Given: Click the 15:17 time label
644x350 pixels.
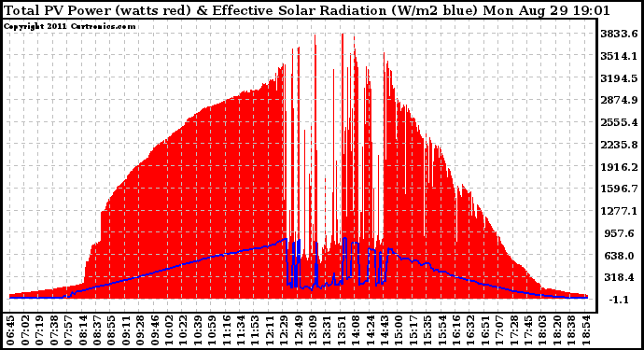Looking at the screenshot, I should point(413,330).
